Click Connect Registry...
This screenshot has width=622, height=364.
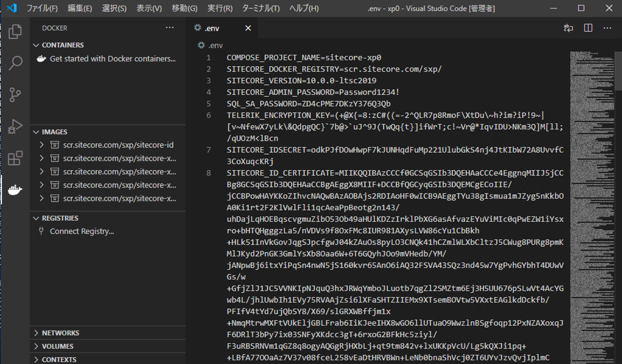[x=82, y=231]
